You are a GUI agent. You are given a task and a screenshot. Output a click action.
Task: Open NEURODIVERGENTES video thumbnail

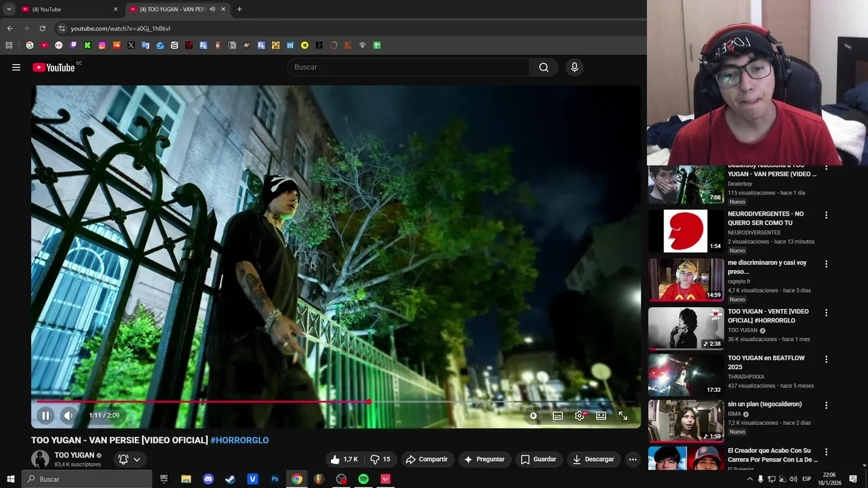(x=686, y=231)
